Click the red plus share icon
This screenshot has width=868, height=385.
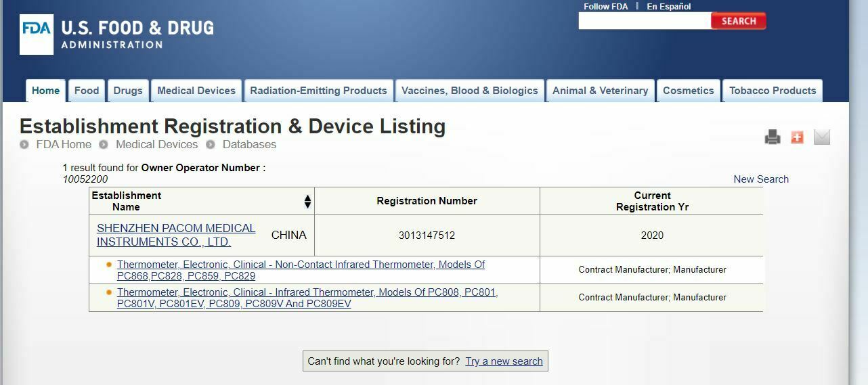(797, 137)
